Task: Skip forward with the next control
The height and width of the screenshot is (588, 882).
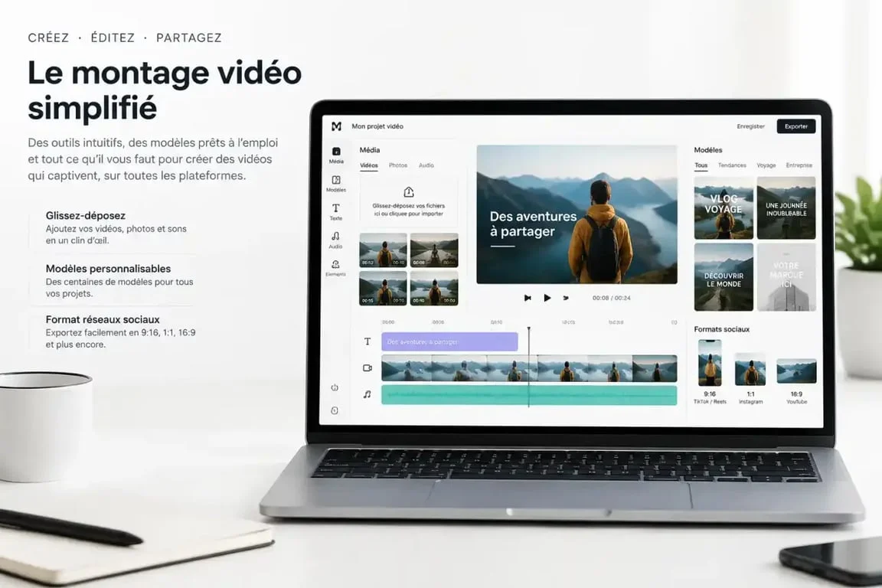Action: click(x=566, y=298)
